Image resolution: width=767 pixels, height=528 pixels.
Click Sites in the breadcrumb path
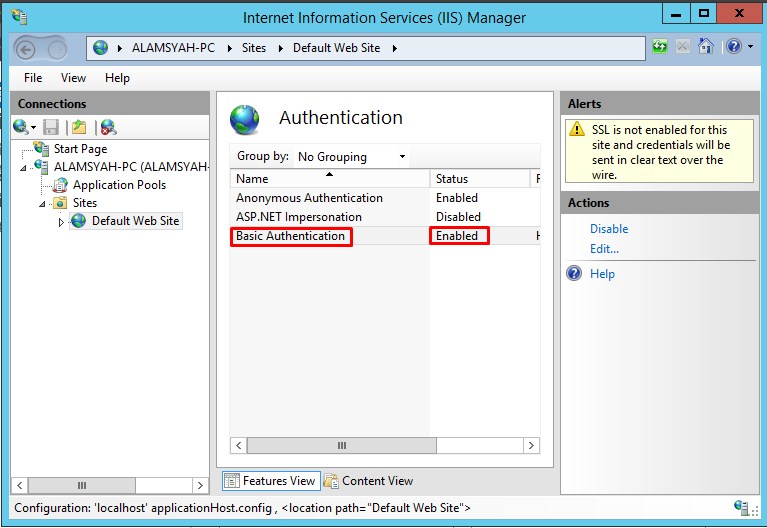coord(254,48)
